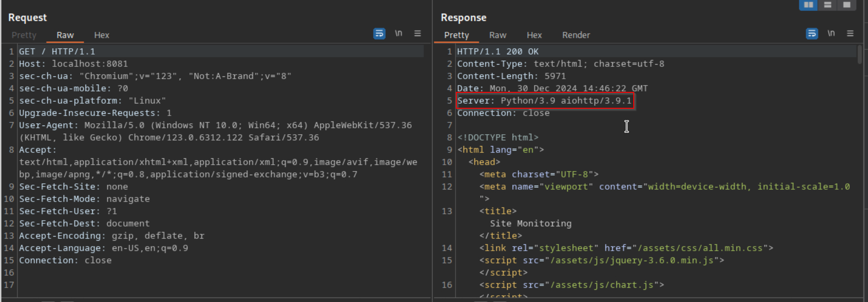
Task: Open Response panel hamburger options menu
Action: click(850, 34)
